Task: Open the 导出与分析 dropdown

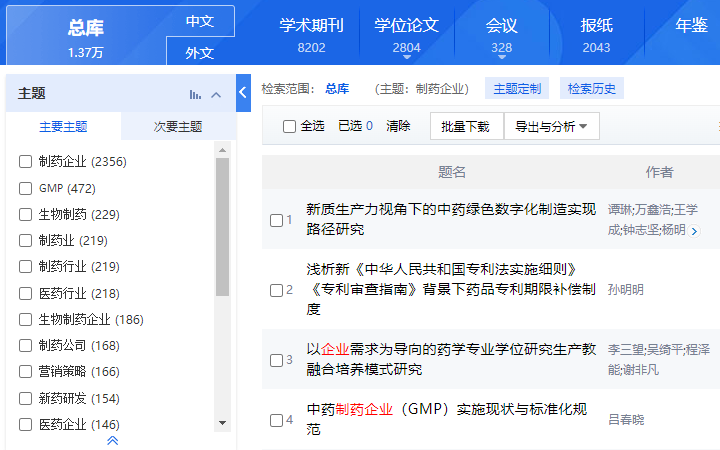Action: [551, 126]
